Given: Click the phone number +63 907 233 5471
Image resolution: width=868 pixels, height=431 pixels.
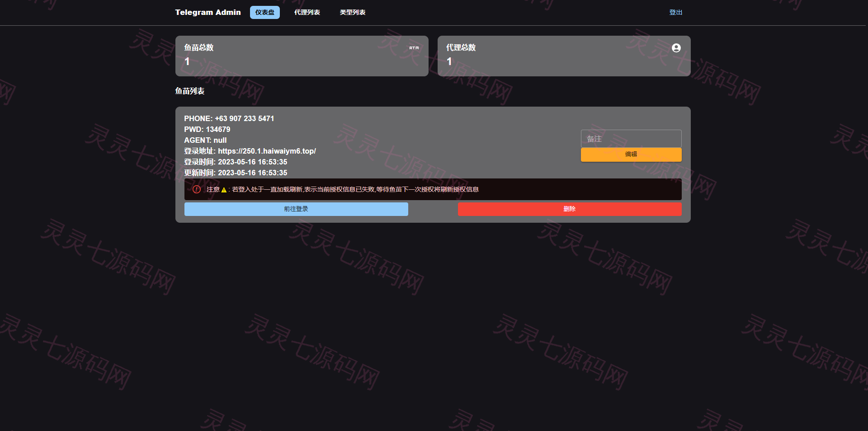Looking at the screenshot, I should [x=245, y=118].
